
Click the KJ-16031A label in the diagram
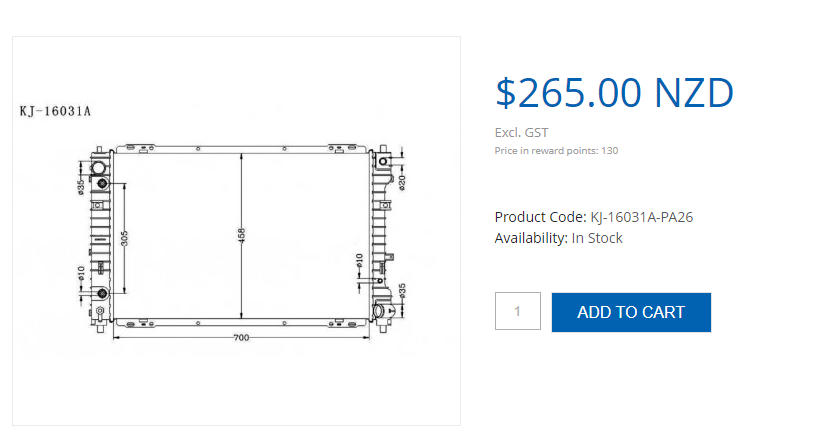[x=56, y=111]
